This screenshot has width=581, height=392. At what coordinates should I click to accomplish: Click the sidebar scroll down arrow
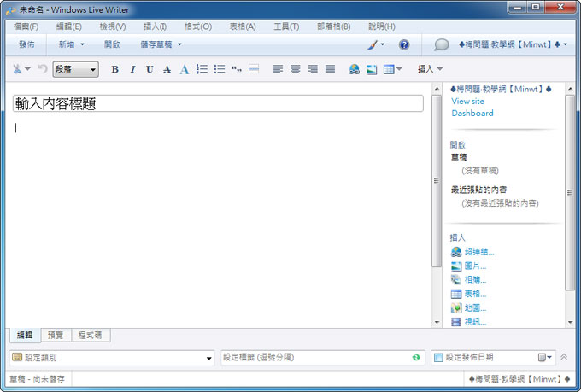pos(570,322)
